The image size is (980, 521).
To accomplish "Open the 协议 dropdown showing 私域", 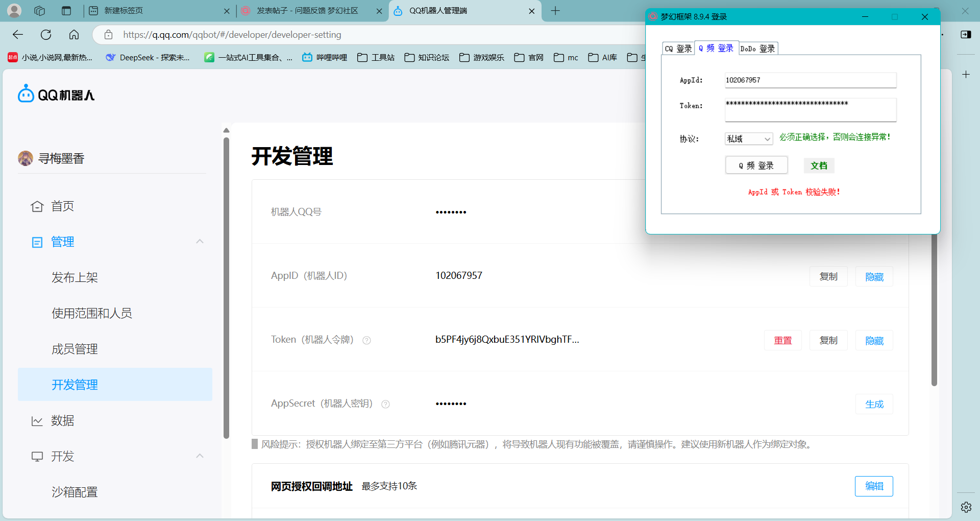I will point(748,139).
